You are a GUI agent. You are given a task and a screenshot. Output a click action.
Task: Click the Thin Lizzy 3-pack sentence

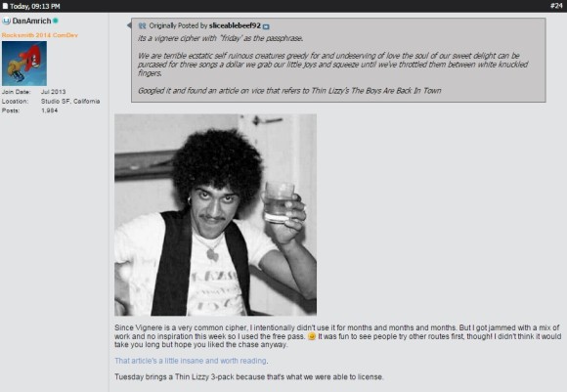[x=248, y=376]
